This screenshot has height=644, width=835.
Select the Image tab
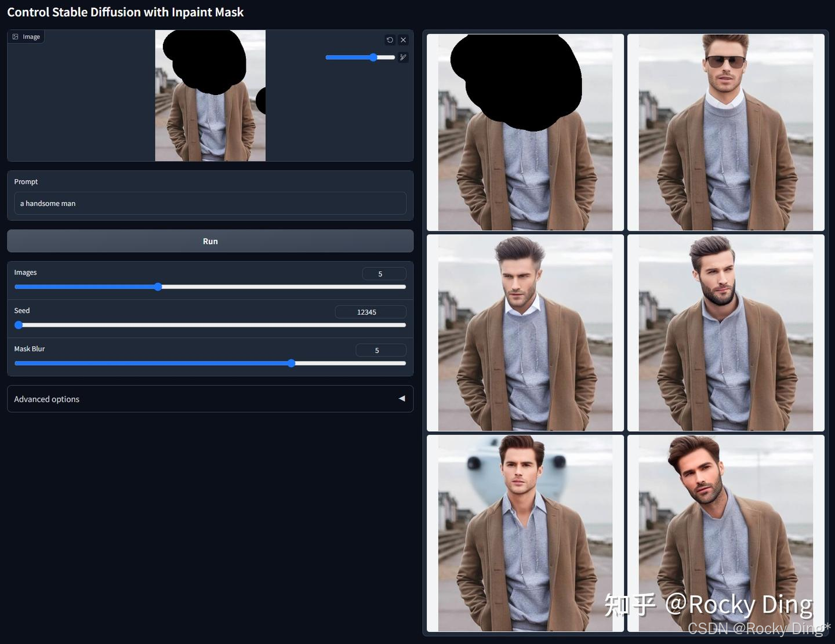click(26, 36)
